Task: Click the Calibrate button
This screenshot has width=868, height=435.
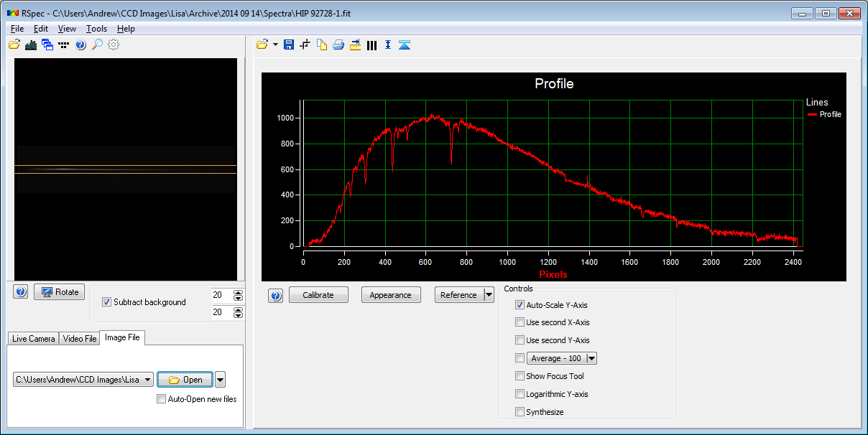Action: (318, 295)
